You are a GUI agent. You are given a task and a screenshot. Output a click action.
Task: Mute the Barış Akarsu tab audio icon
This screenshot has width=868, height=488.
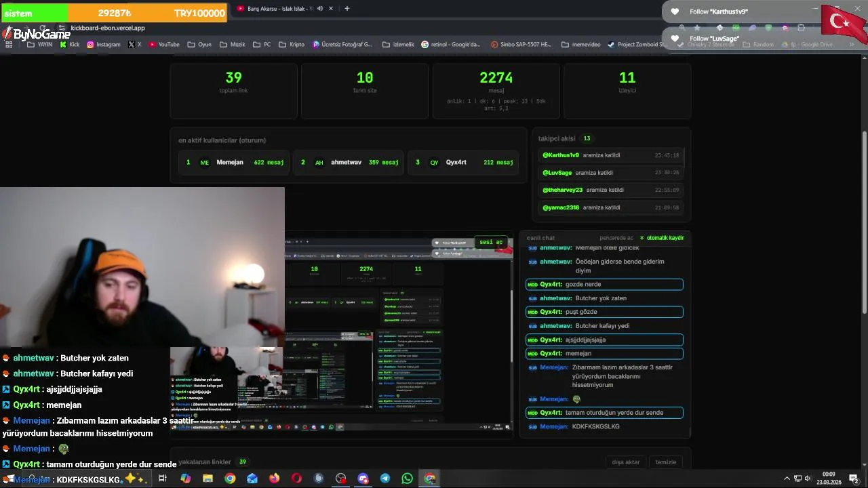(x=319, y=9)
